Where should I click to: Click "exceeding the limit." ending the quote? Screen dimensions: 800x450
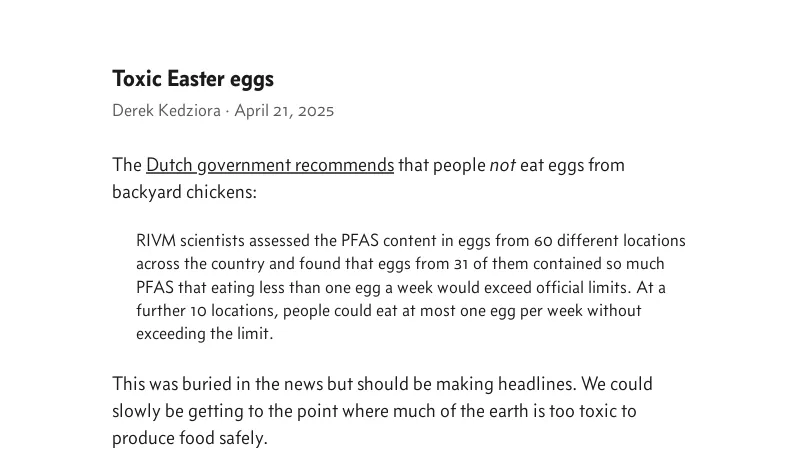(x=204, y=334)
